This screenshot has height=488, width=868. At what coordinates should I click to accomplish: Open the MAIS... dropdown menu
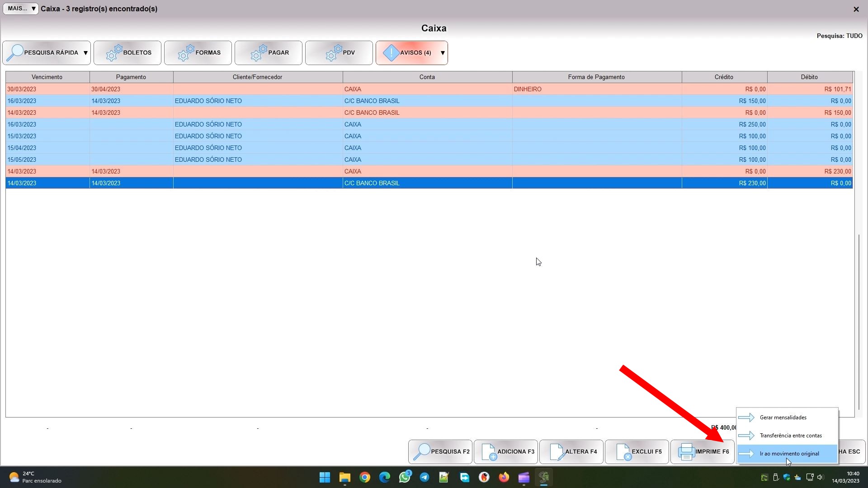pos(21,9)
